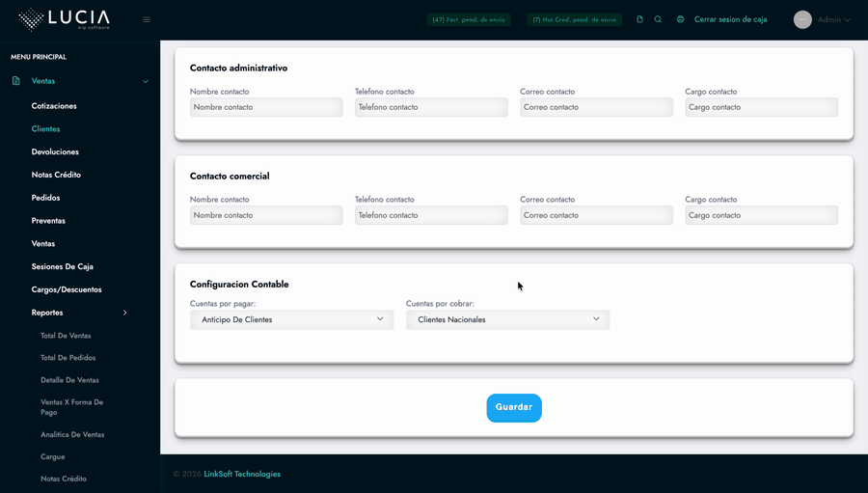Open pending invoices badge (47) Fact. pend.

pos(469,20)
